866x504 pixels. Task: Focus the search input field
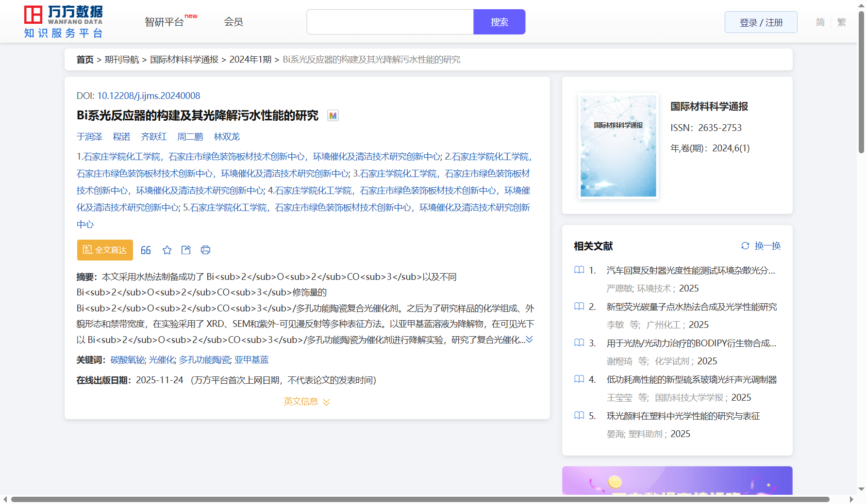click(390, 22)
